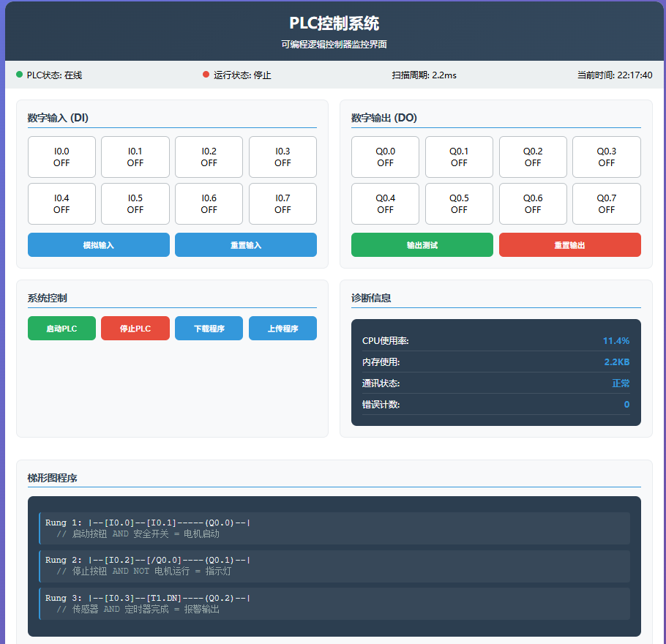The width and height of the screenshot is (666, 644).
Task: Click the red 运行状态 indicator dot
Action: coord(206,75)
